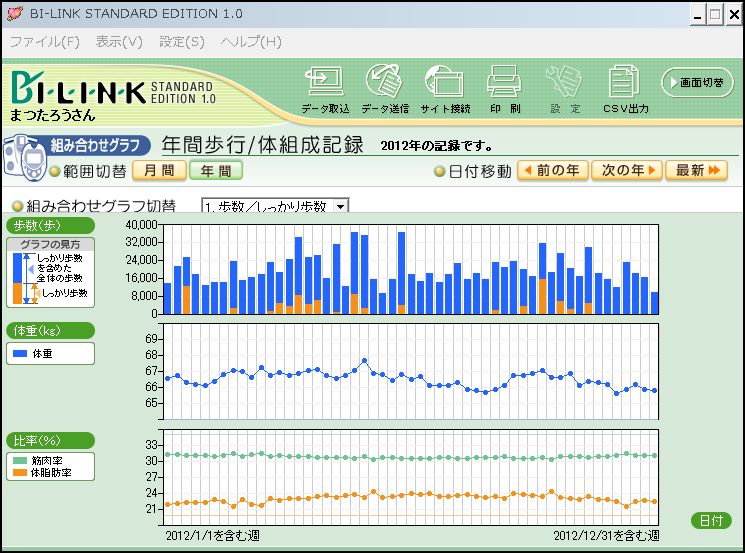Click the BI-LINK logo

click(x=78, y=90)
